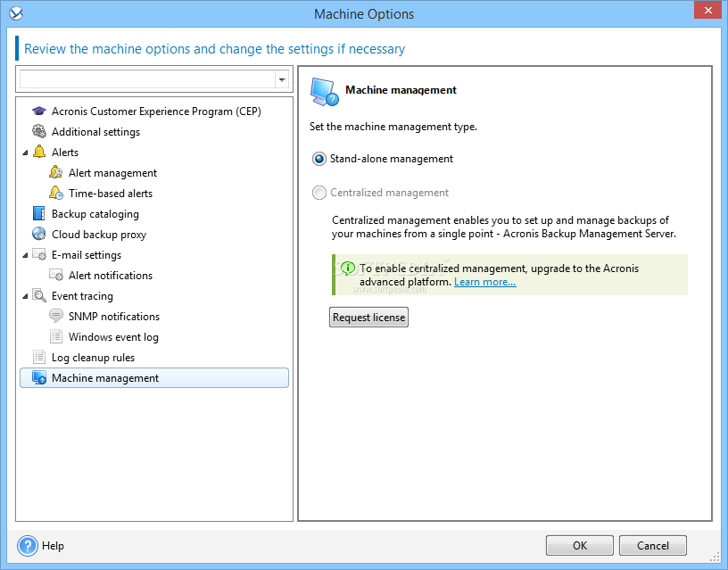Click the Event tracing tree label
Image resolution: width=728 pixels, height=570 pixels.
[x=82, y=296]
